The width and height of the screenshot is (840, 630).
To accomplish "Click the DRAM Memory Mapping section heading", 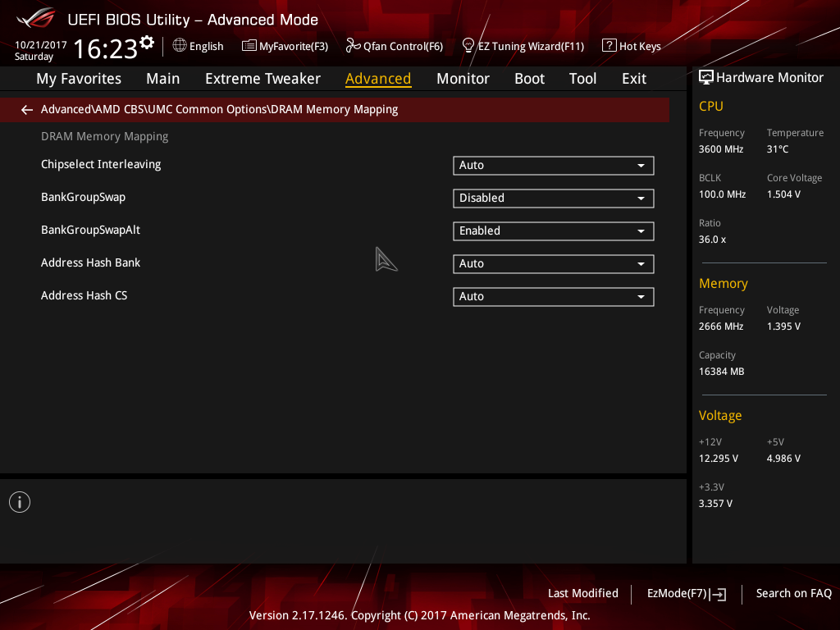I will [x=104, y=137].
